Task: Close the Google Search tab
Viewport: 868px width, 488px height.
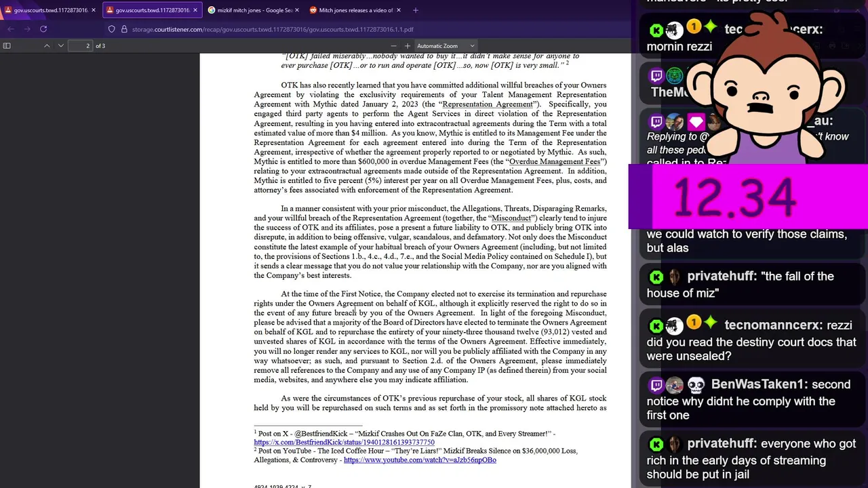Action: (297, 10)
